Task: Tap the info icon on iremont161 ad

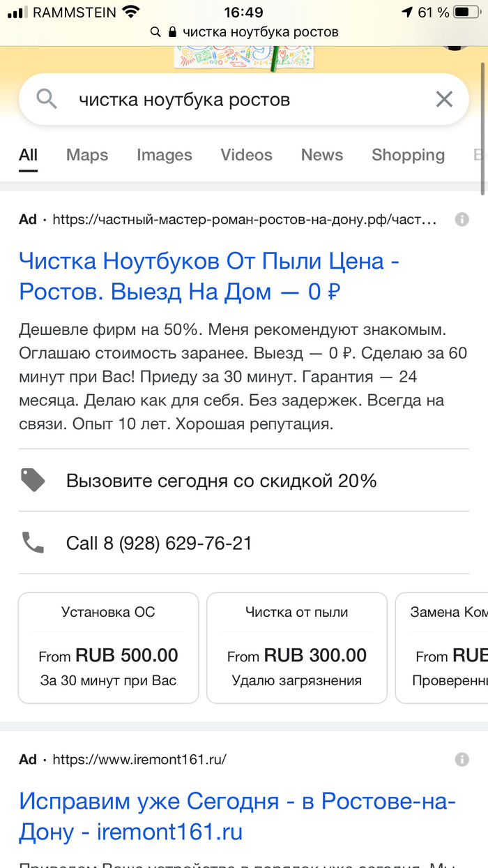Action: click(462, 760)
